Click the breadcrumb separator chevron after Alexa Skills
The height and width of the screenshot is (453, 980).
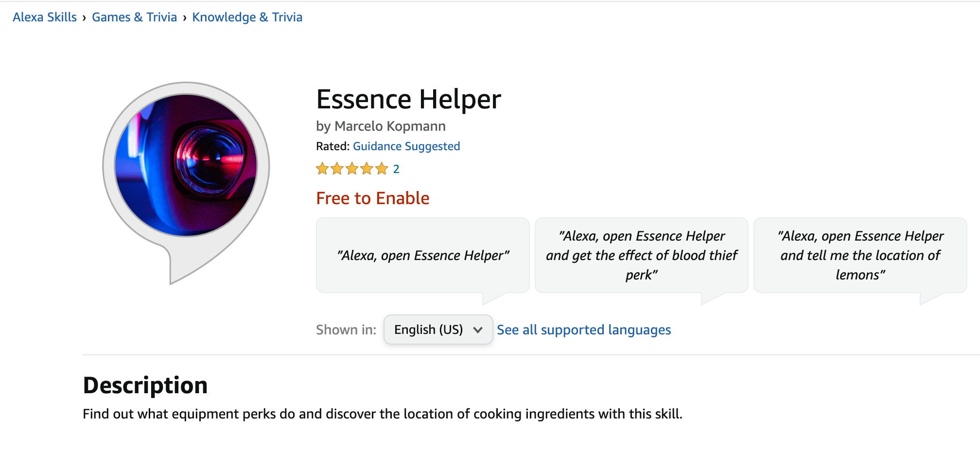click(x=85, y=17)
